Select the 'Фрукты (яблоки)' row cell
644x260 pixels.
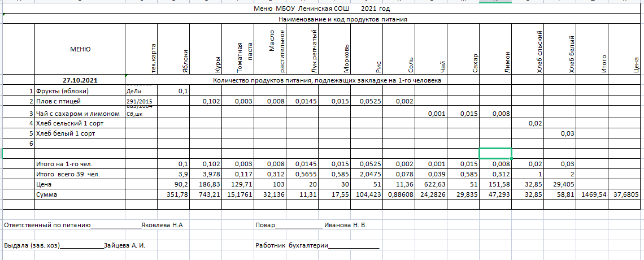[62, 91]
